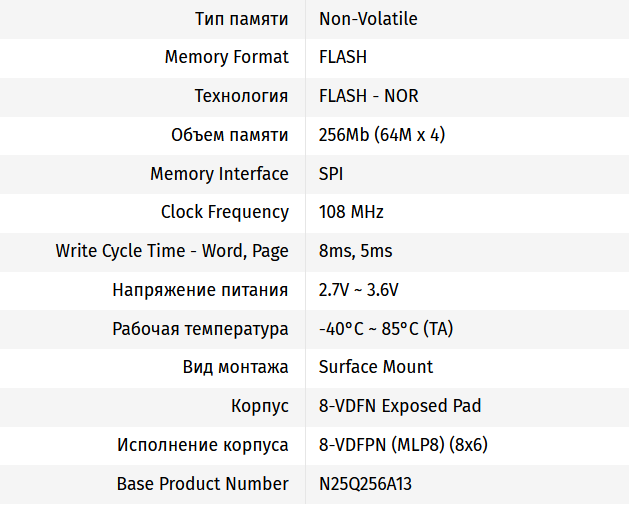629x508 pixels.
Task: Select the '8-VDFN Exposed Pad' package value
Action: point(400,406)
